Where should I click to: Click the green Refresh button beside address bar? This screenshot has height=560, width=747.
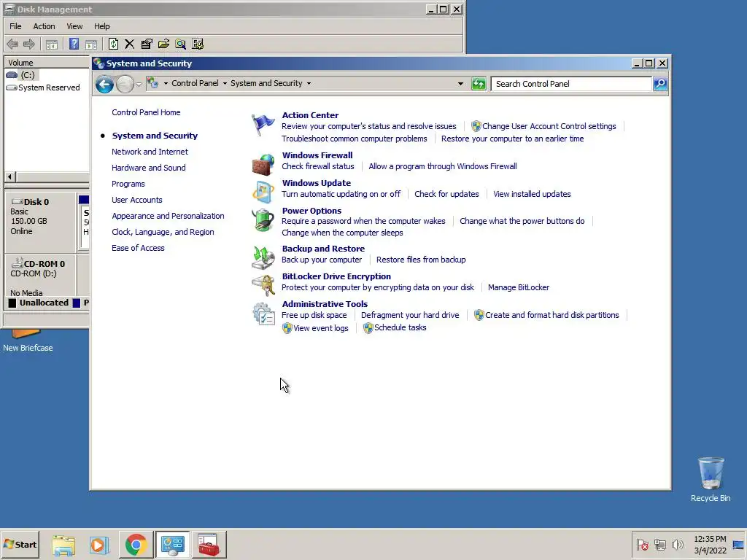point(479,84)
